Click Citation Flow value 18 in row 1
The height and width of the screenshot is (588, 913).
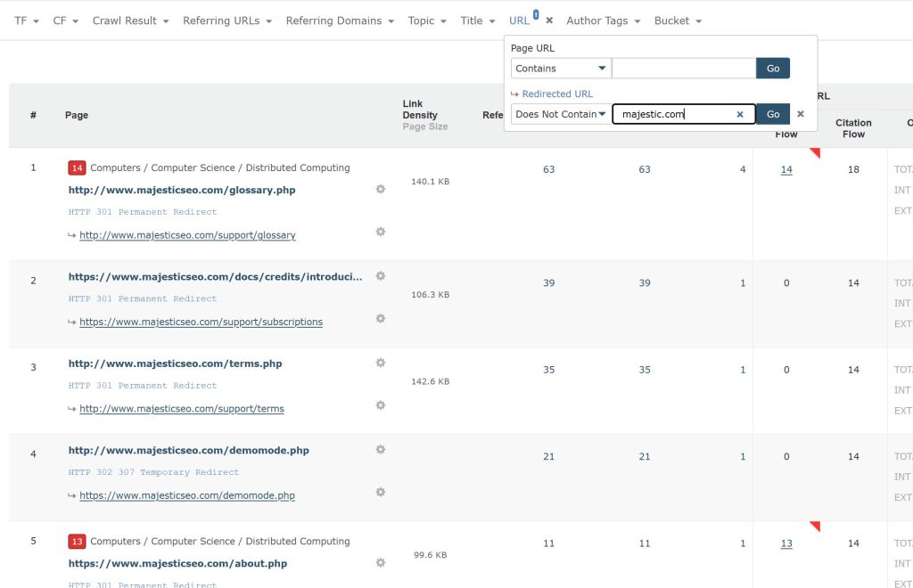pos(853,169)
